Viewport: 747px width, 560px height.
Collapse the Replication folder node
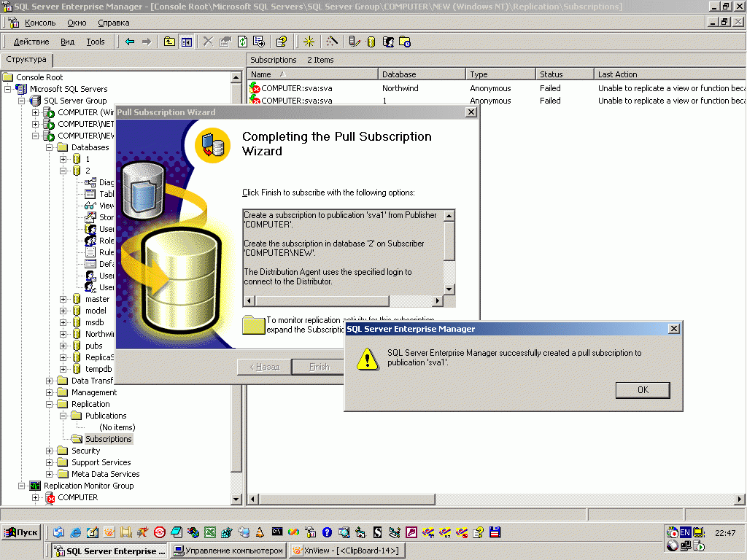[x=49, y=404]
